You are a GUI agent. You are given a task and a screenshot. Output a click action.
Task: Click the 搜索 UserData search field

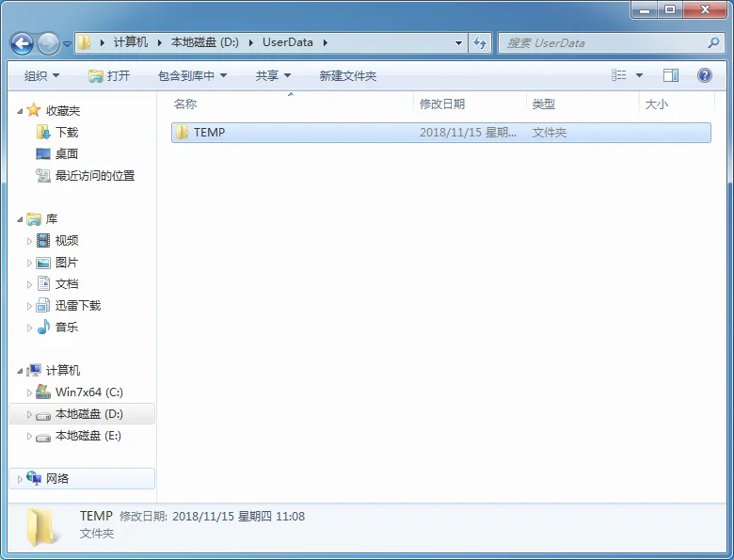pos(602,42)
